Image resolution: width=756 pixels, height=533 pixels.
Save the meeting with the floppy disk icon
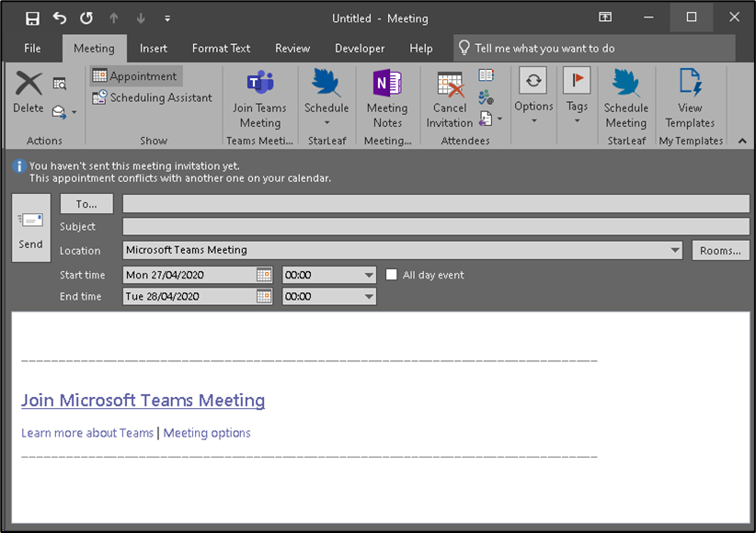click(x=32, y=18)
